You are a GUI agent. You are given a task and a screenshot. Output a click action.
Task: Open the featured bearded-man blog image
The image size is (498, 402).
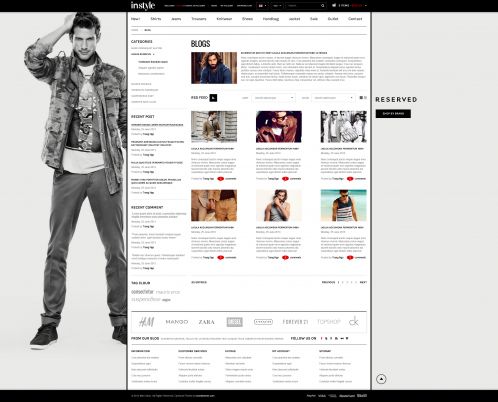click(x=214, y=68)
